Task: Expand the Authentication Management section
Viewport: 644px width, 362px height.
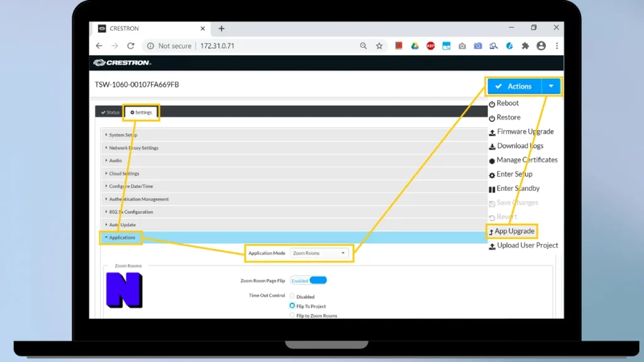Action: 294,199
